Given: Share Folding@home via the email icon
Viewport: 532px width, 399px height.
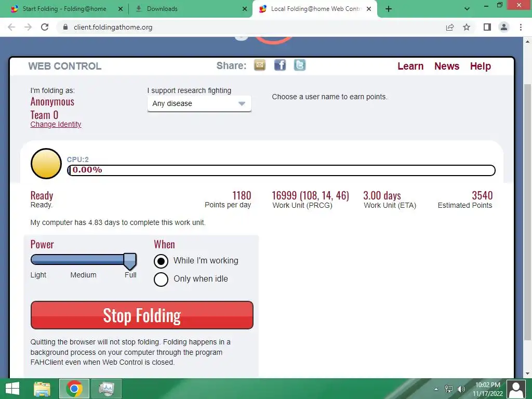Looking at the screenshot, I should [x=260, y=65].
